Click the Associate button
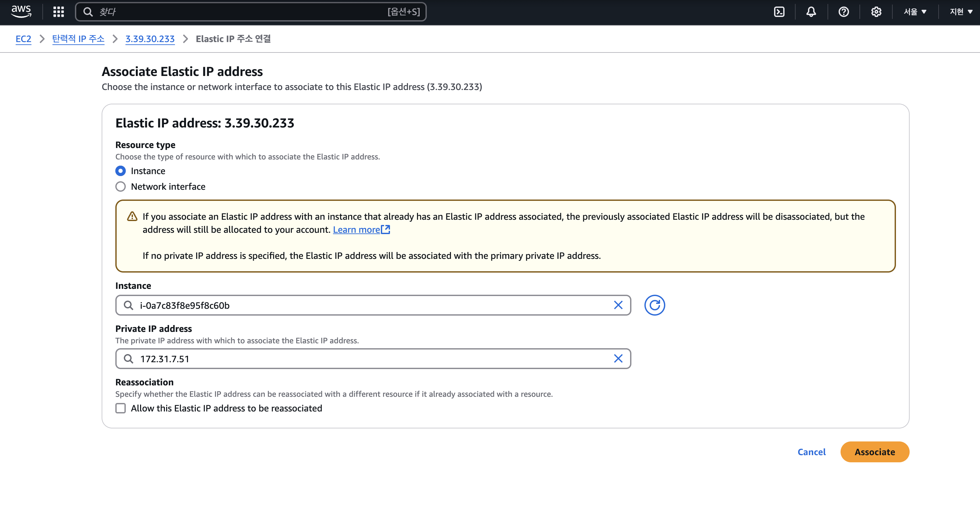 (x=874, y=452)
